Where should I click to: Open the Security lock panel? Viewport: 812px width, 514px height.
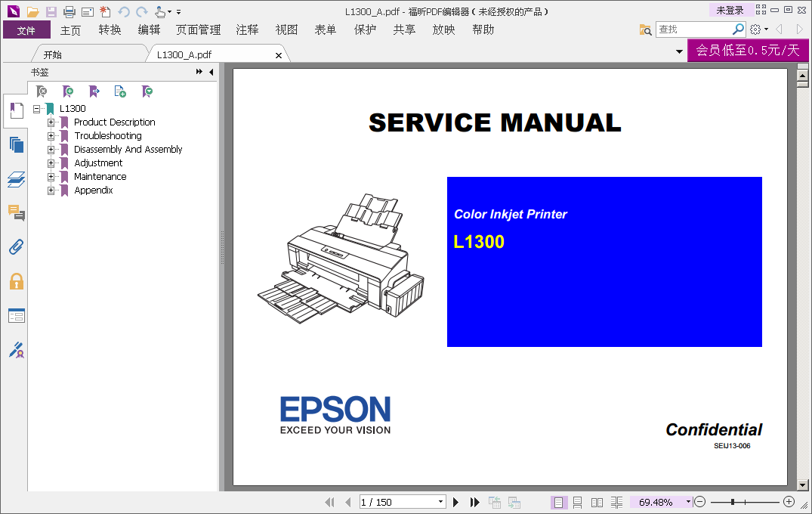17,281
